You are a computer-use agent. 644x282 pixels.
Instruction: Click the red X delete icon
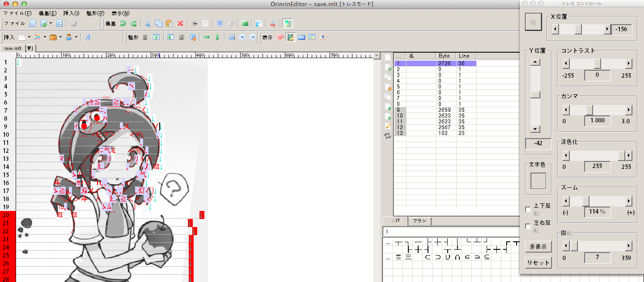coord(180,23)
